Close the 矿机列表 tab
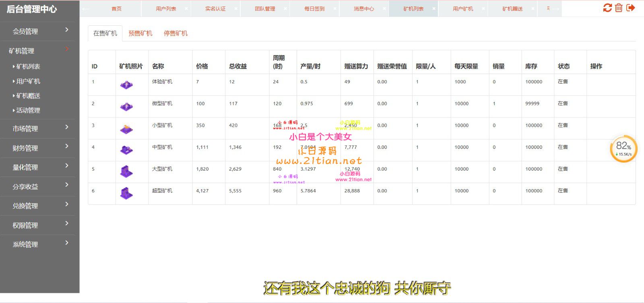The height and width of the screenshot is (303, 644). [x=434, y=8]
